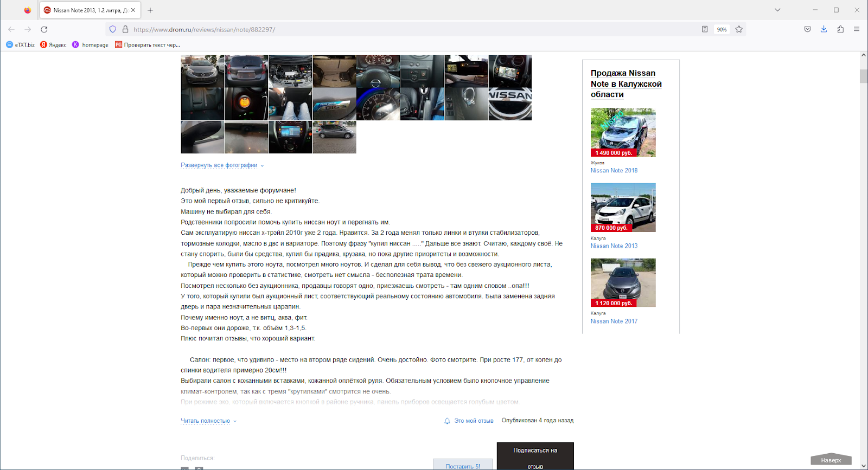Open a new tab with plus button

pos(150,10)
